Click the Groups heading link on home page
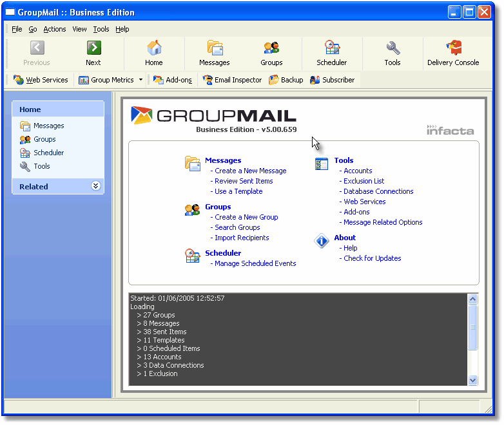This screenshot has width=504, height=425. click(218, 207)
